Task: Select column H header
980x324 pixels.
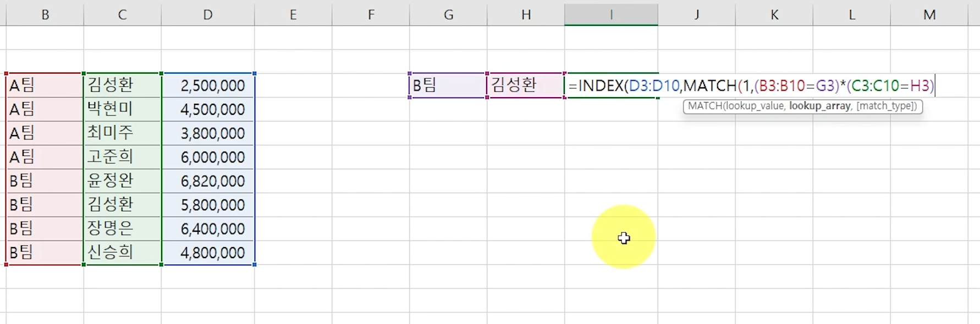Action: tap(526, 15)
